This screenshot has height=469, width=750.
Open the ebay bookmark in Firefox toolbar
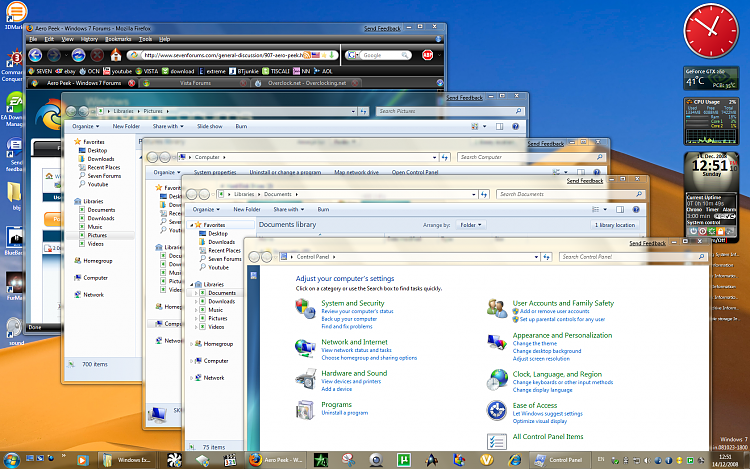tap(66, 71)
